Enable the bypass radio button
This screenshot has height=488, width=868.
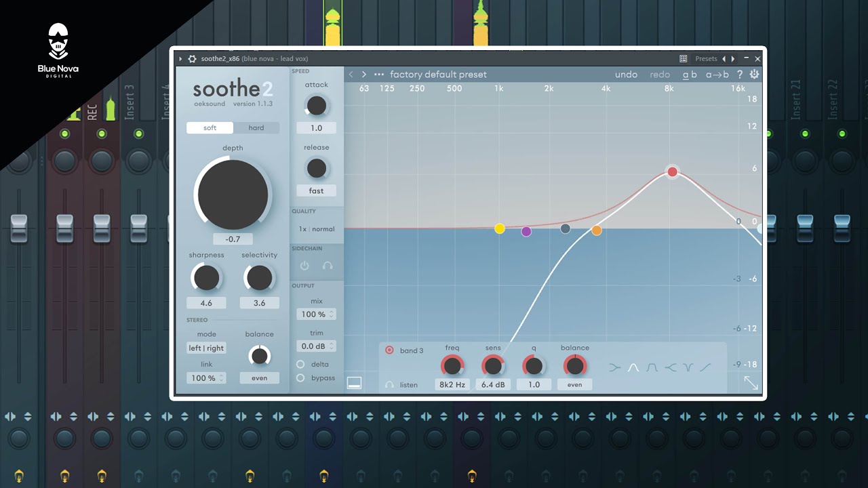click(x=300, y=378)
